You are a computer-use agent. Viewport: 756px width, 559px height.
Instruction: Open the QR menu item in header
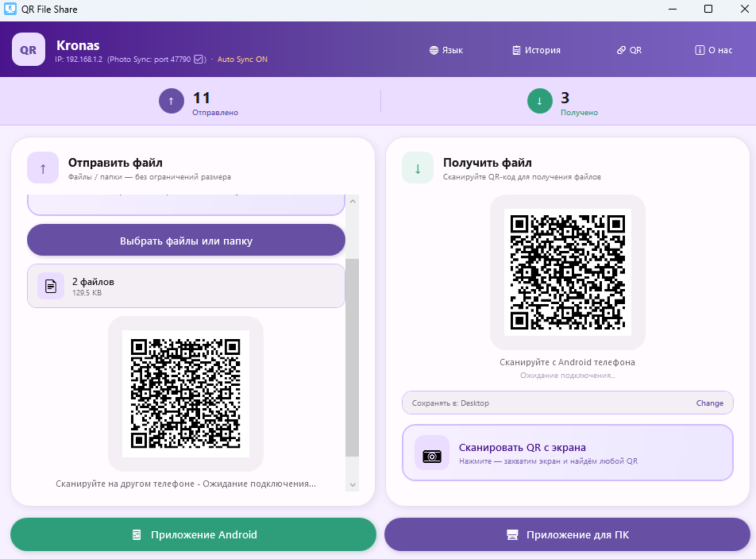point(629,50)
